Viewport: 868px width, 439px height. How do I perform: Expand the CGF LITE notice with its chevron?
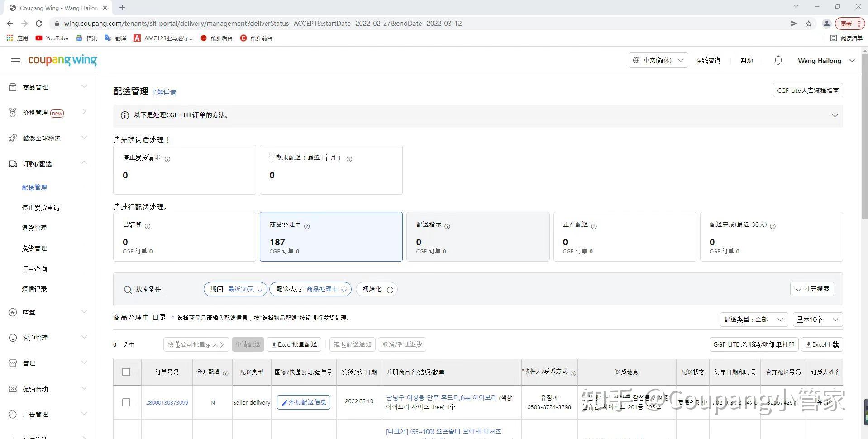[835, 115]
